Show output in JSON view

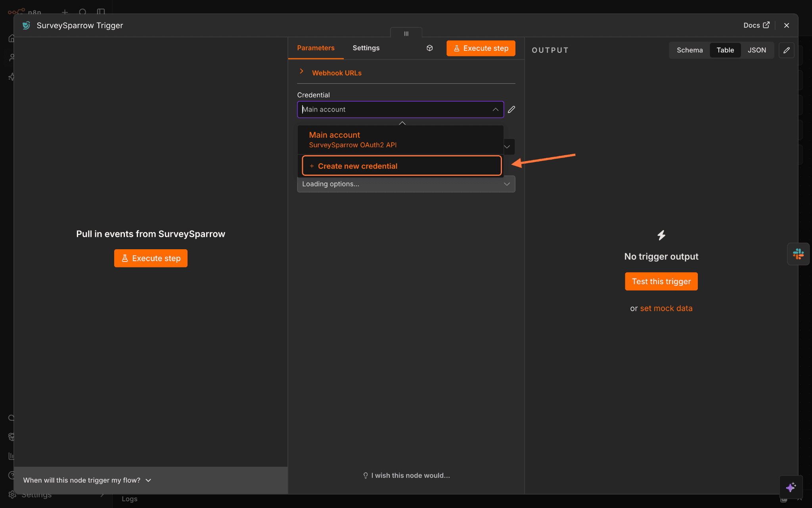[x=757, y=50]
